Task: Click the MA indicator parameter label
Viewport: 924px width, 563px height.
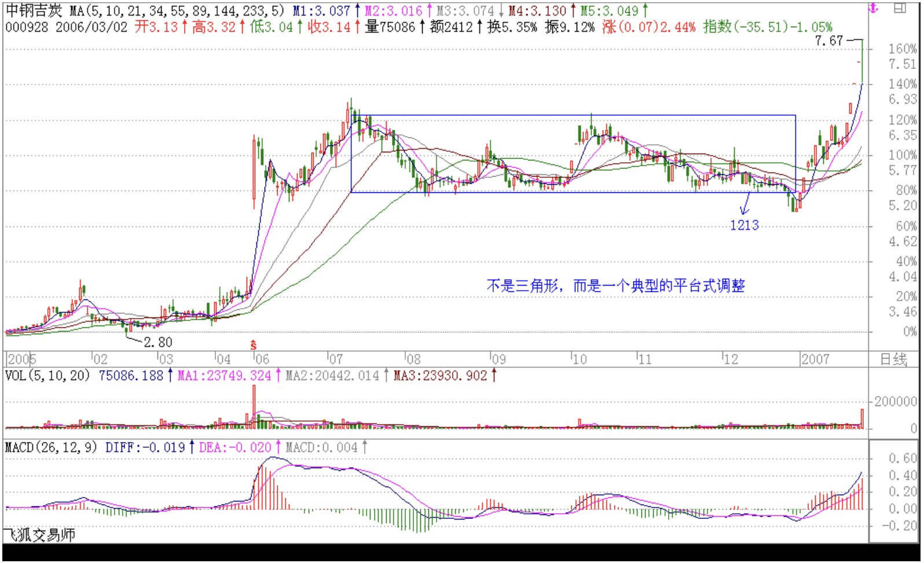Action: (x=177, y=11)
